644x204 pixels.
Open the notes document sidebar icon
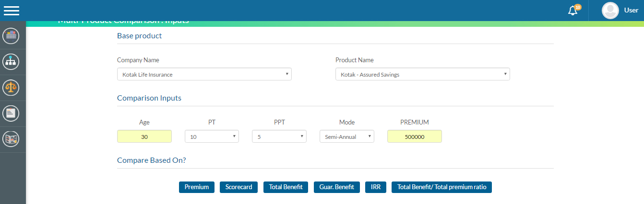pos(11,113)
